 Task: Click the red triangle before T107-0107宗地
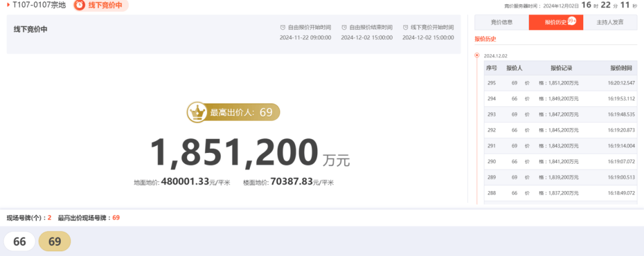pos(8,5)
